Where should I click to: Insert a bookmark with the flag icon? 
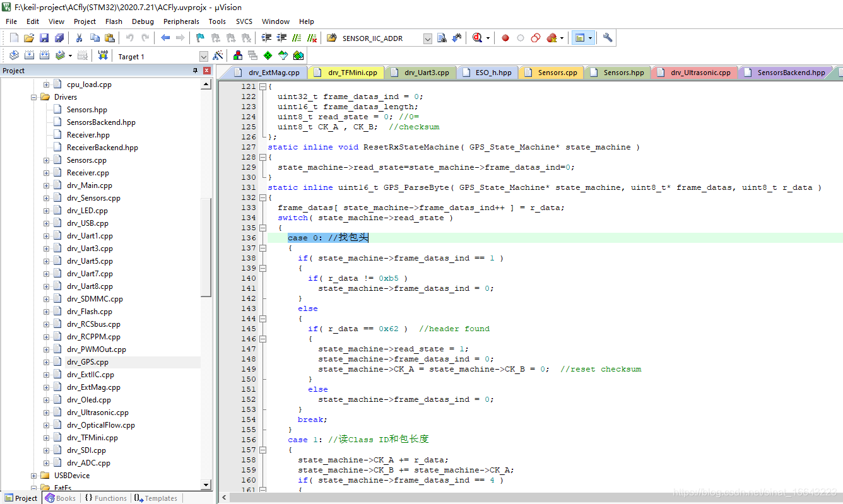[200, 38]
